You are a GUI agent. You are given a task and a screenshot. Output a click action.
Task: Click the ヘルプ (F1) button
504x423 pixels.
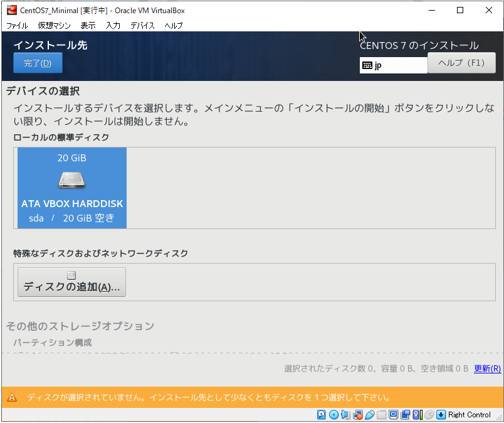pos(461,63)
